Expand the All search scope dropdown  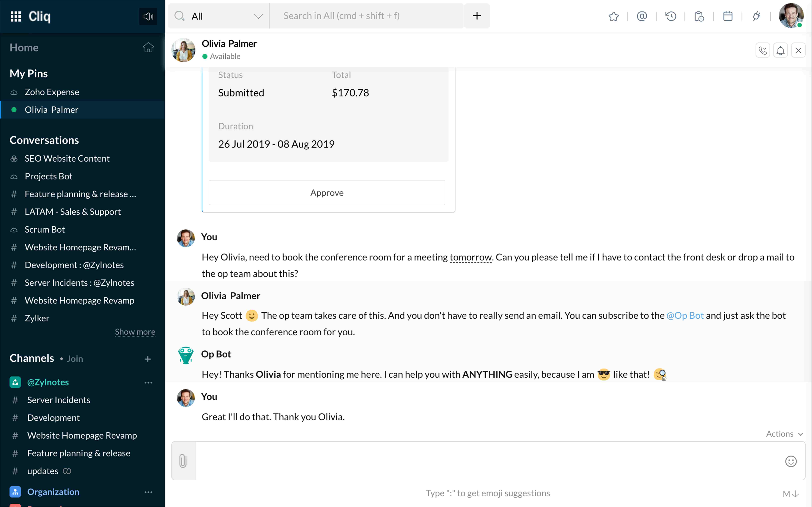(258, 16)
